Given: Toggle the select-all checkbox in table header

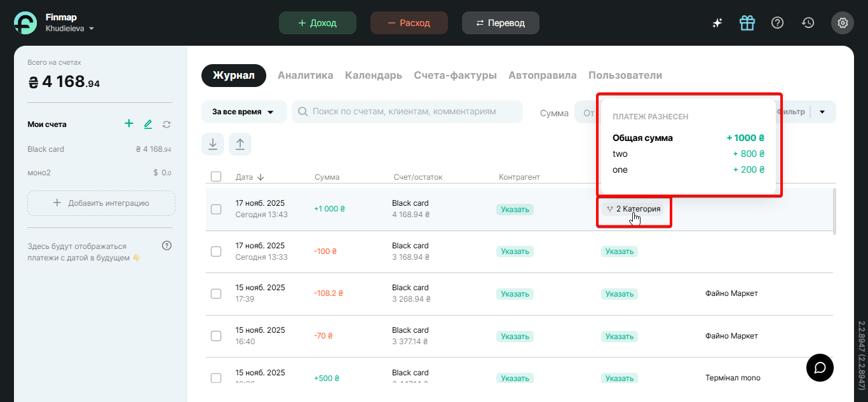Looking at the screenshot, I should [216, 177].
